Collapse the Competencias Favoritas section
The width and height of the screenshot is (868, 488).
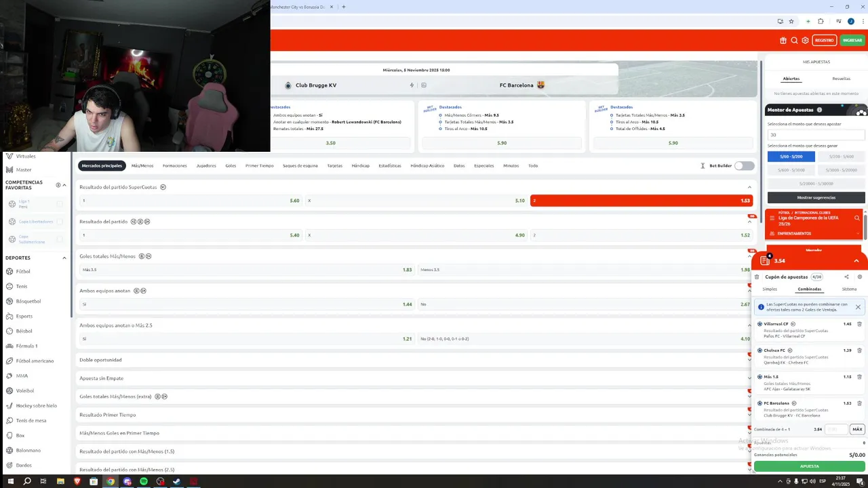coord(64,185)
